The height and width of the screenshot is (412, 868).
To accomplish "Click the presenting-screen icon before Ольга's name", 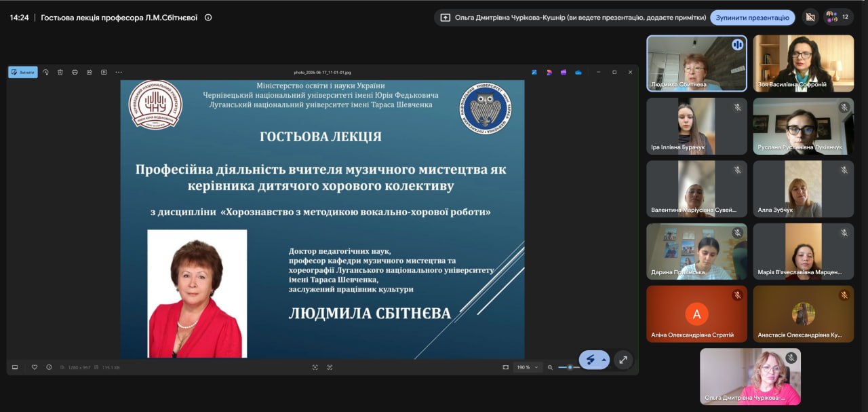I will click(446, 18).
